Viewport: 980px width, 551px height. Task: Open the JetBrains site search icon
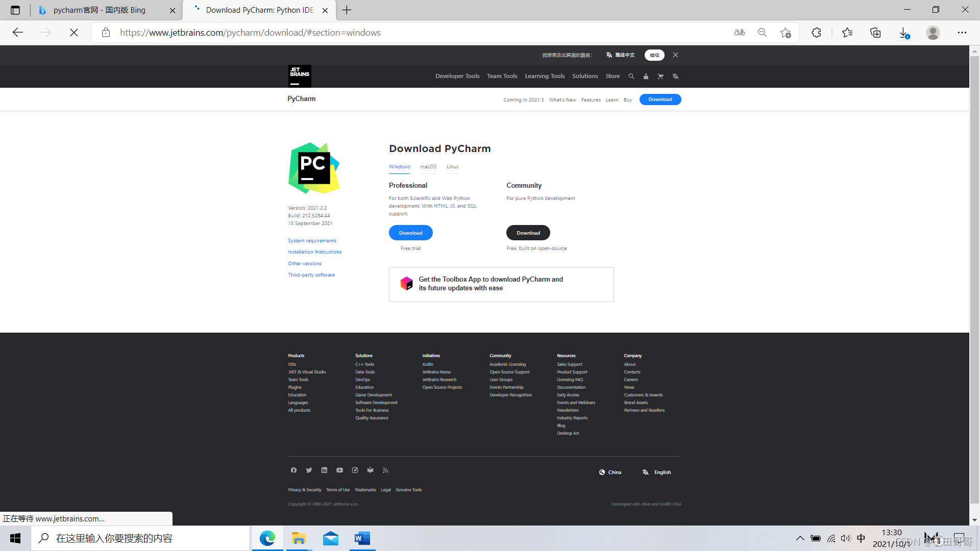coord(631,76)
